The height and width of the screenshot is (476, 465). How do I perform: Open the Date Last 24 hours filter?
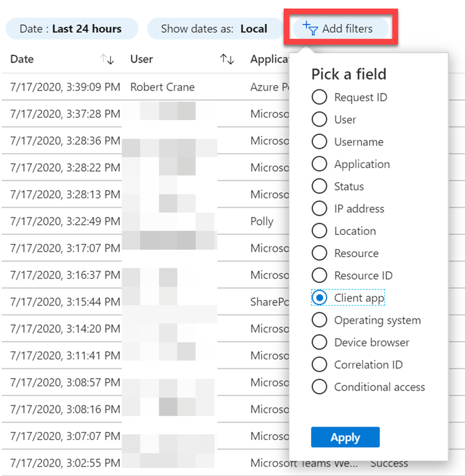click(71, 29)
